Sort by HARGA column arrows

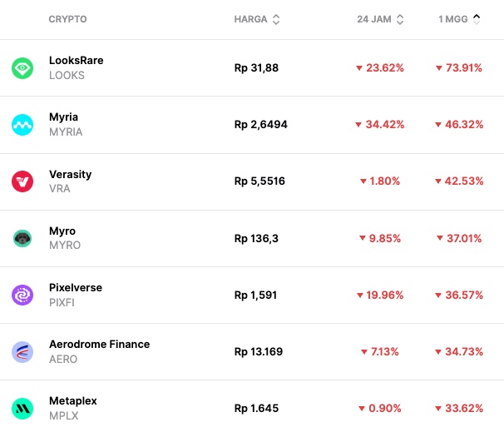pyautogui.click(x=276, y=19)
